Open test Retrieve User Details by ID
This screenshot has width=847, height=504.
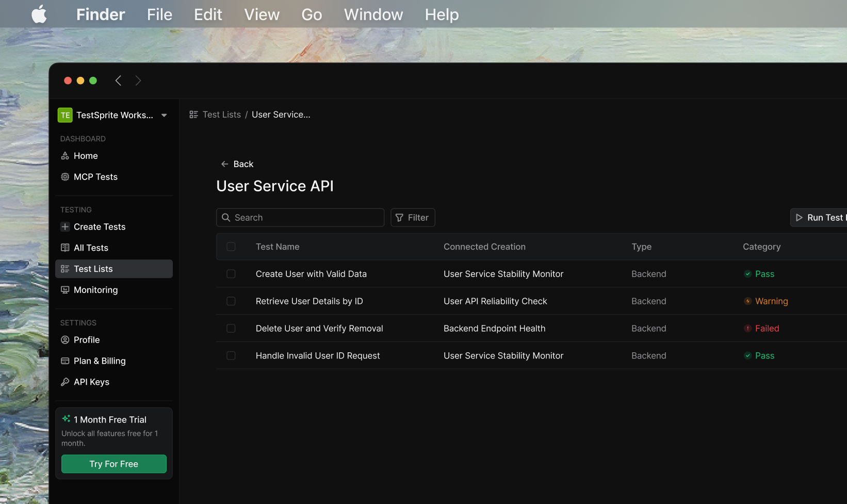point(310,301)
